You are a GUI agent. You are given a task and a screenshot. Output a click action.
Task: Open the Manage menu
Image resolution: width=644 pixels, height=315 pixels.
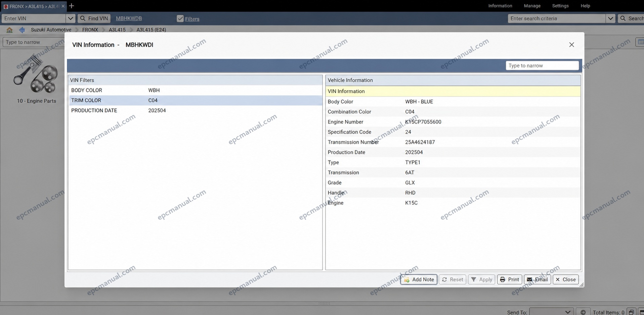(532, 6)
